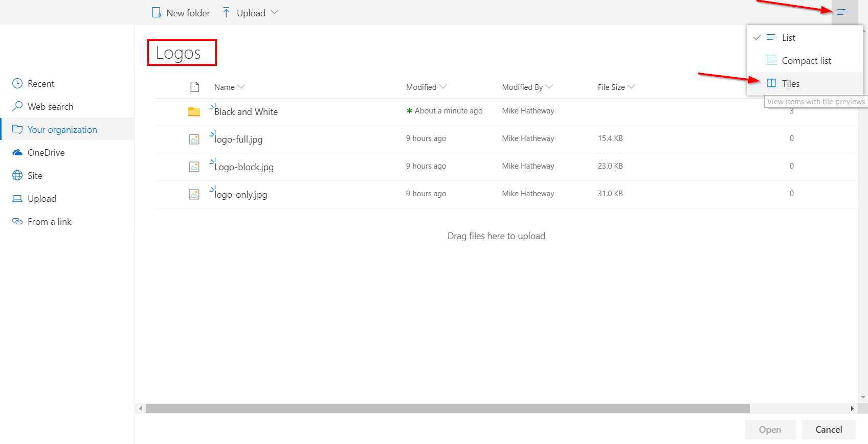
Task: Click the Site globe icon
Action: (x=17, y=175)
